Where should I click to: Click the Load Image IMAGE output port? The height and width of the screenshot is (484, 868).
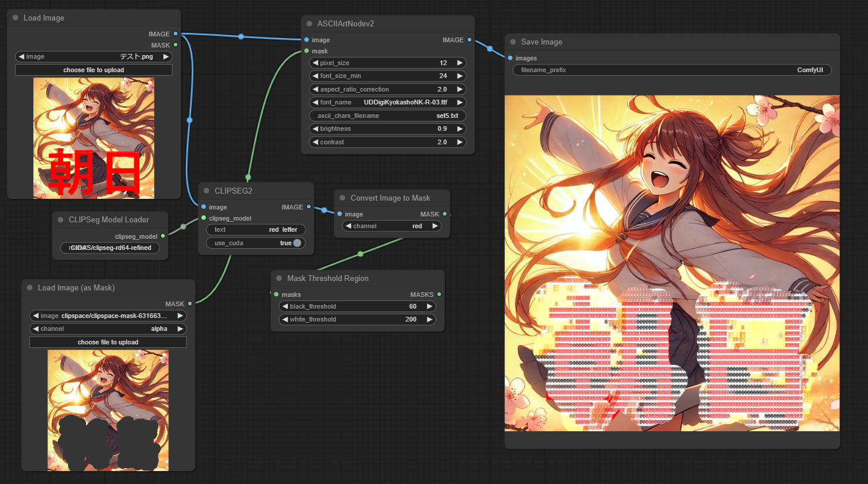click(175, 34)
